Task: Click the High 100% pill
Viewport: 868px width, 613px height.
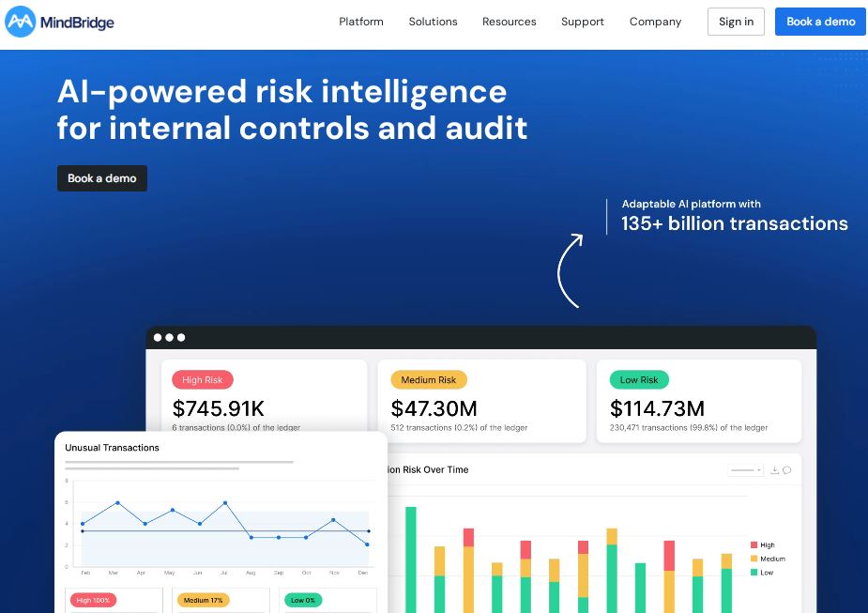Action: tap(93, 600)
